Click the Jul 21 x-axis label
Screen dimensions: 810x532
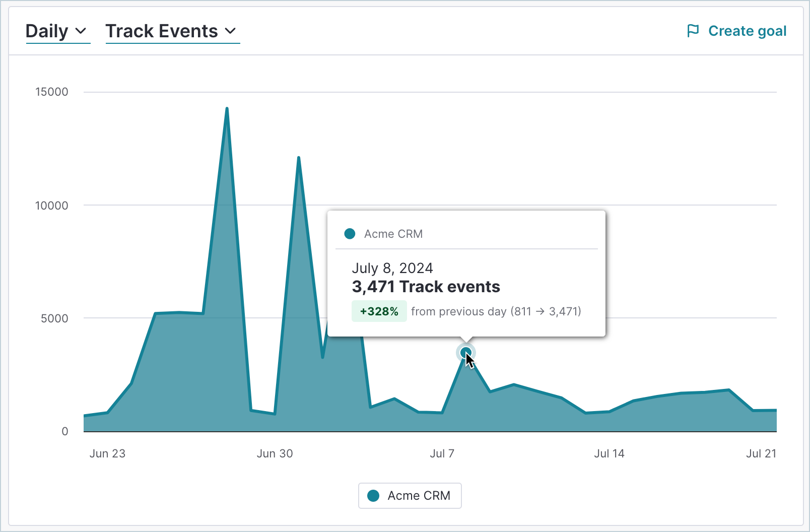(761, 453)
